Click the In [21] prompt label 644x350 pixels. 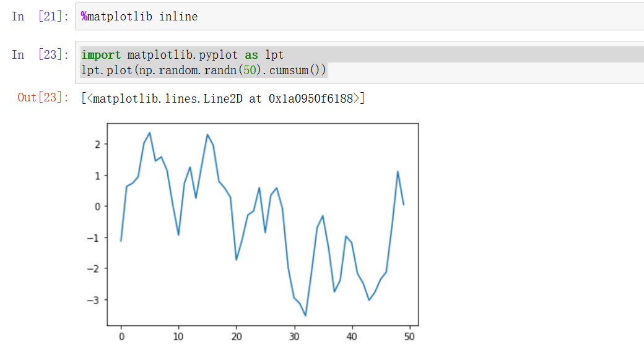[x=40, y=17]
